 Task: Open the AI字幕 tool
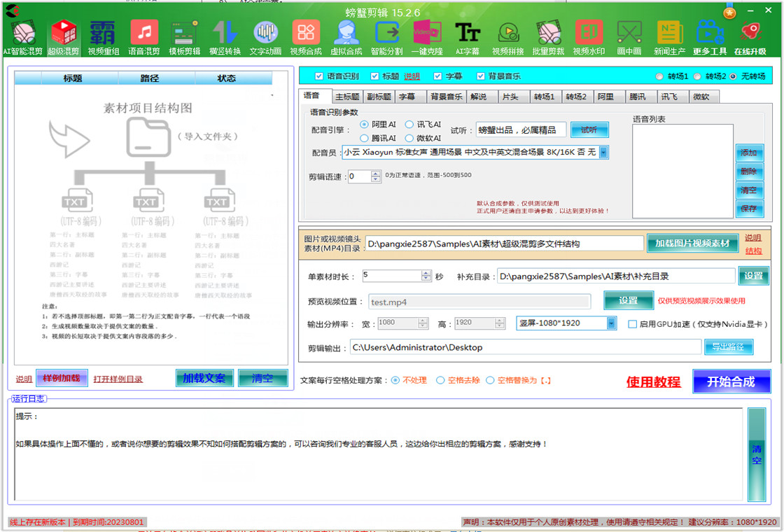(468, 38)
